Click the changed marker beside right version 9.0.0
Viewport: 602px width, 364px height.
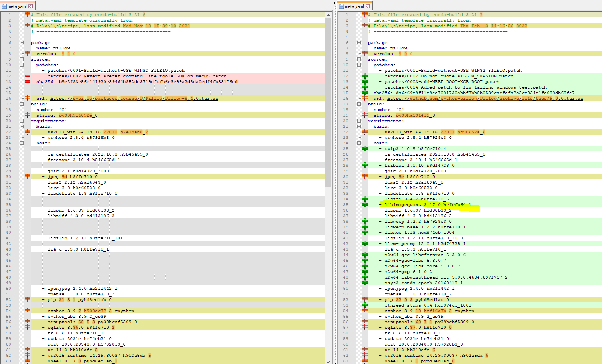tap(365, 53)
